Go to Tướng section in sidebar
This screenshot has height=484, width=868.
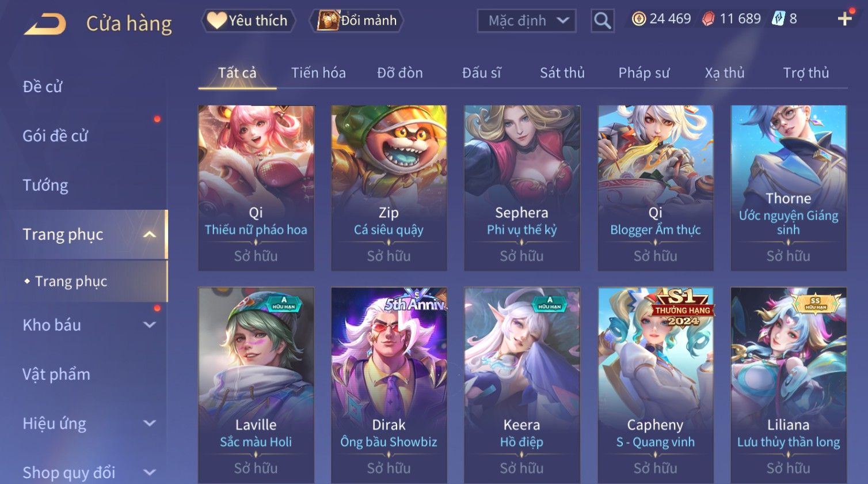coord(45,185)
